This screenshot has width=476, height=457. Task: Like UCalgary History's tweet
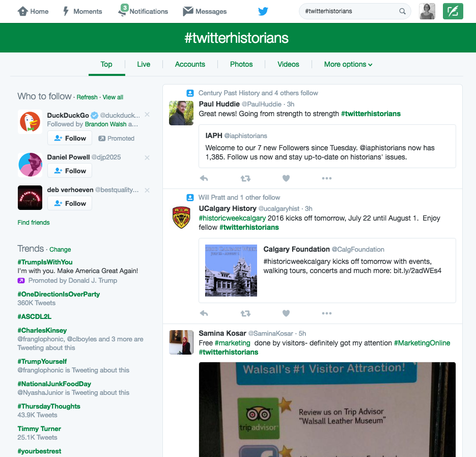pos(286,313)
